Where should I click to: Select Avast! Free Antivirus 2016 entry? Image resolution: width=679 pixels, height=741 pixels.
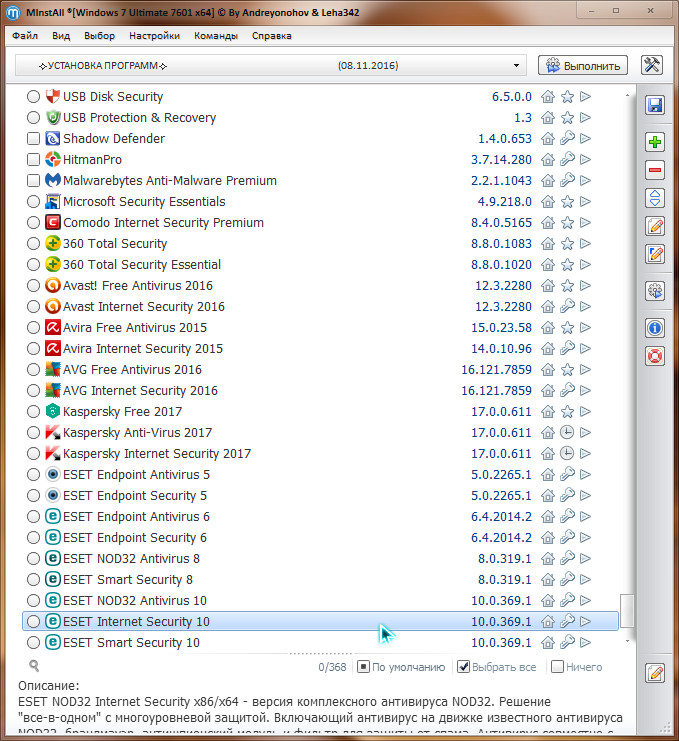(x=320, y=285)
